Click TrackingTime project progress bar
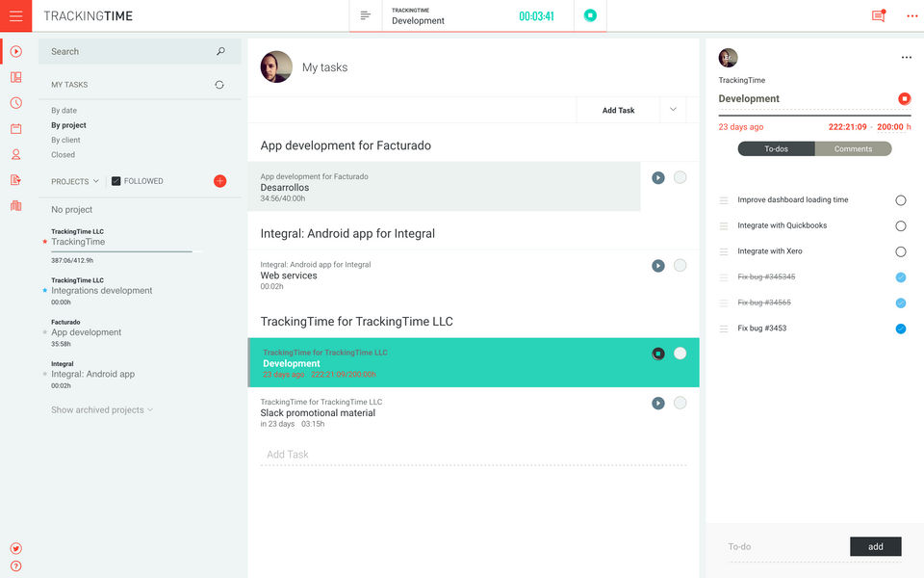The image size is (924, 578). [126, 251]
